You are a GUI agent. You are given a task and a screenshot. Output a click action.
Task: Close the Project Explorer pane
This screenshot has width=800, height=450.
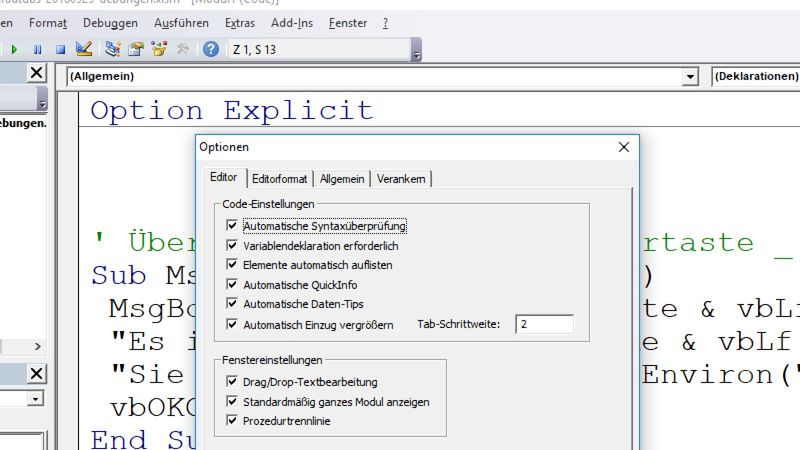tap(36, 72)
